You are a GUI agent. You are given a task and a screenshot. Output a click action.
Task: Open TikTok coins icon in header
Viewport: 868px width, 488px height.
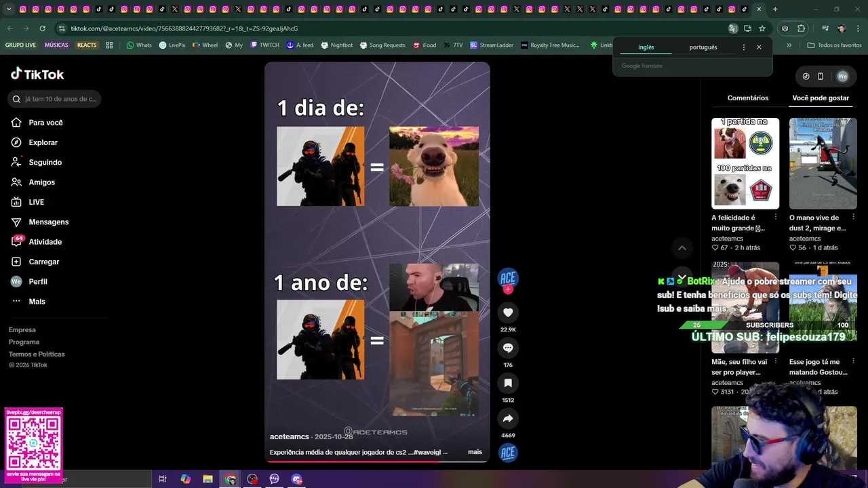(x=806, y=77)
